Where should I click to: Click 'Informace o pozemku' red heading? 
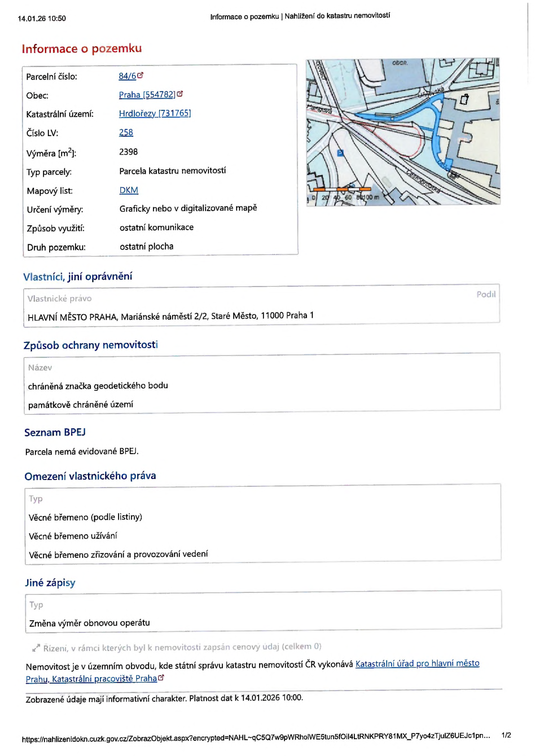pyautogui.click(x=81, y=49)
